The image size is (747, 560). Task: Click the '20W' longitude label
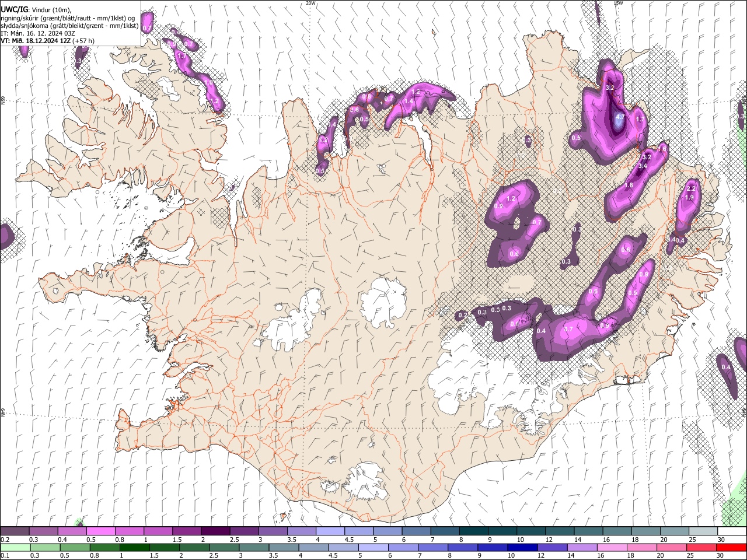click(311, 3)
